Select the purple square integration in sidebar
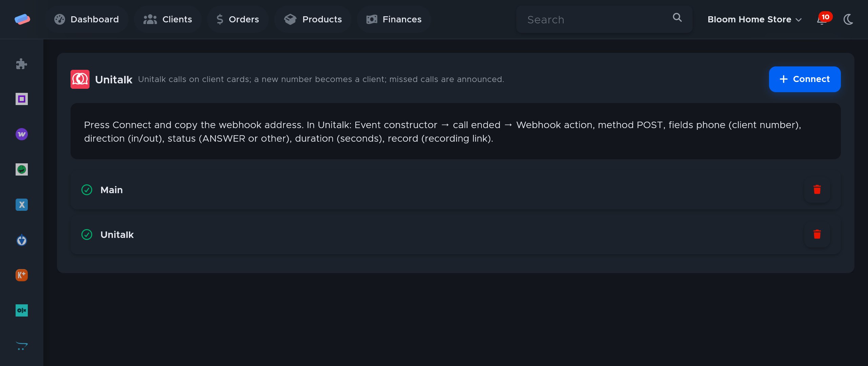 22,99
